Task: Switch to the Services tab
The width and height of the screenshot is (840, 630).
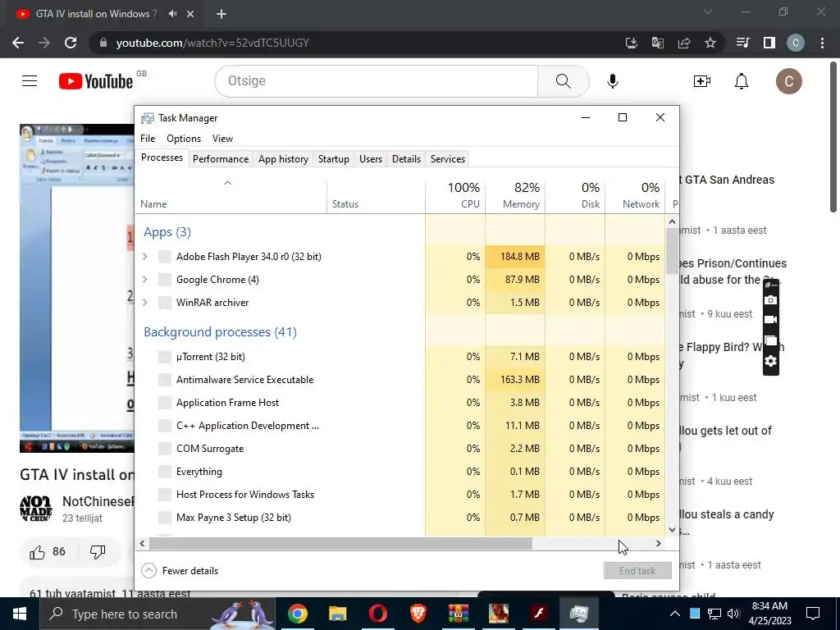Action: point(447,159)
